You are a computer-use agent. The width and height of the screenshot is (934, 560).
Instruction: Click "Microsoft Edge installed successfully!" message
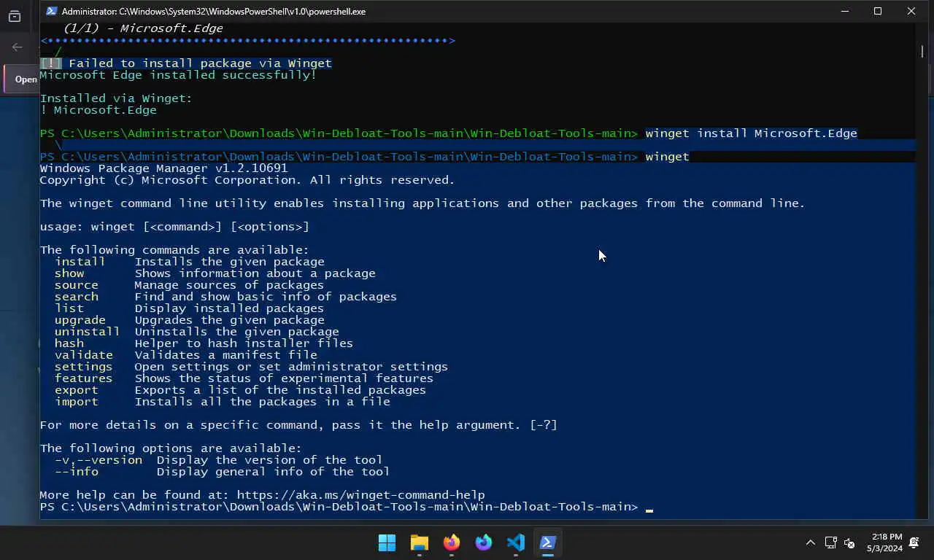[x=178, y=75]
